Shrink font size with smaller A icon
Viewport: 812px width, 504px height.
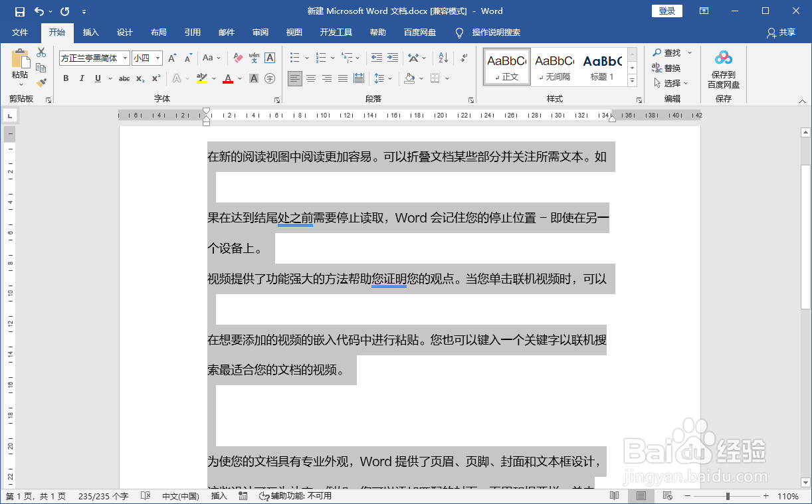(x=187, y=58)
